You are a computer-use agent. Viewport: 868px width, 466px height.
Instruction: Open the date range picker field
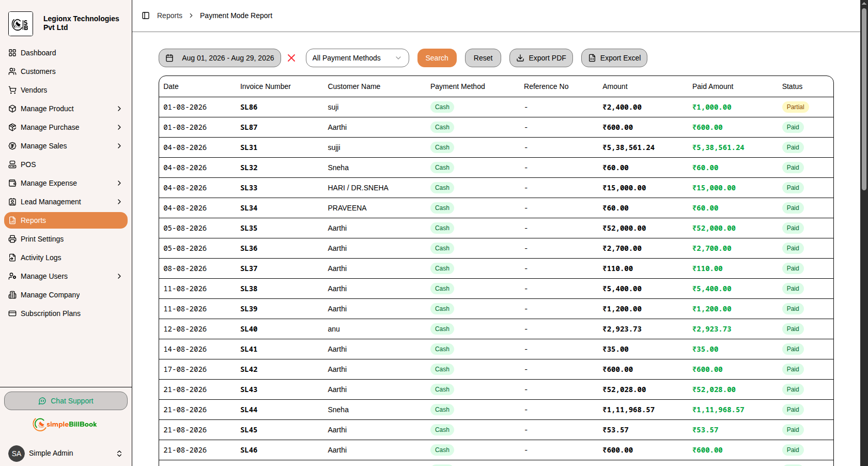coord(220,58)
